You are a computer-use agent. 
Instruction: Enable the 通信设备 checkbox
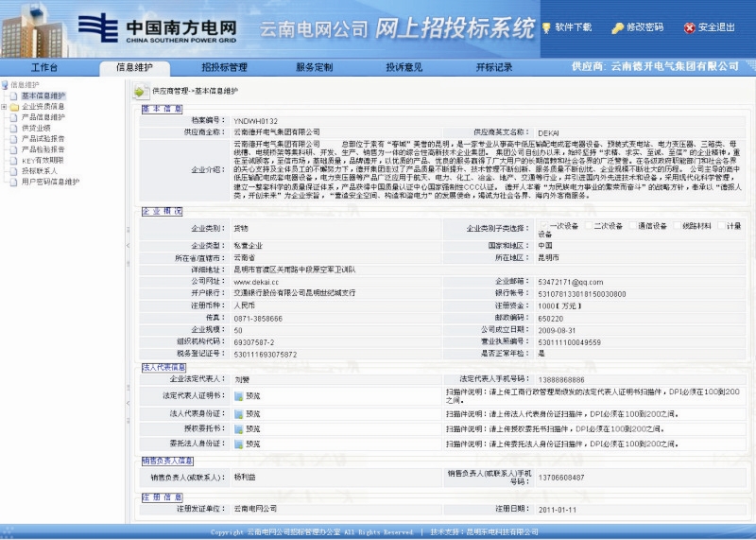(632, 226)
